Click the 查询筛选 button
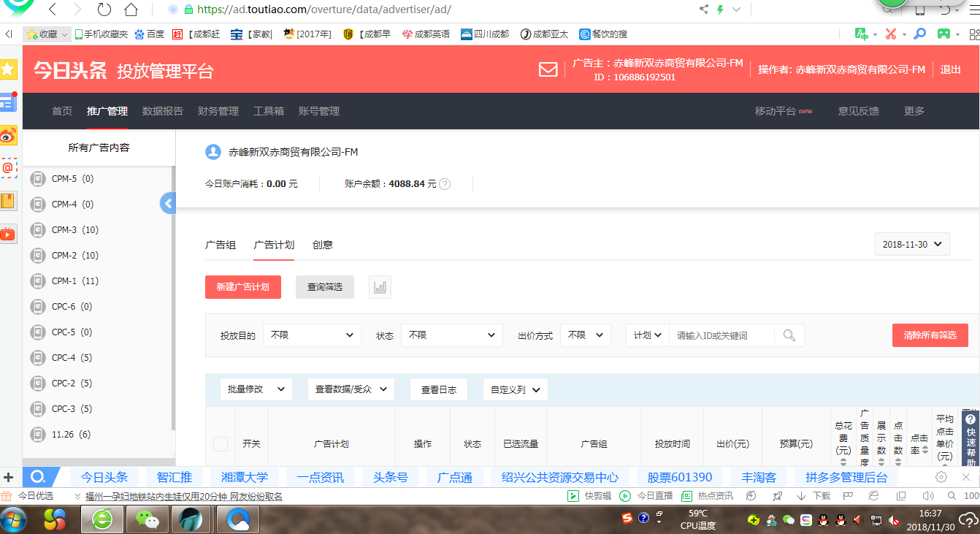This screenshot has width=980, height=534. tap(325, 287)
